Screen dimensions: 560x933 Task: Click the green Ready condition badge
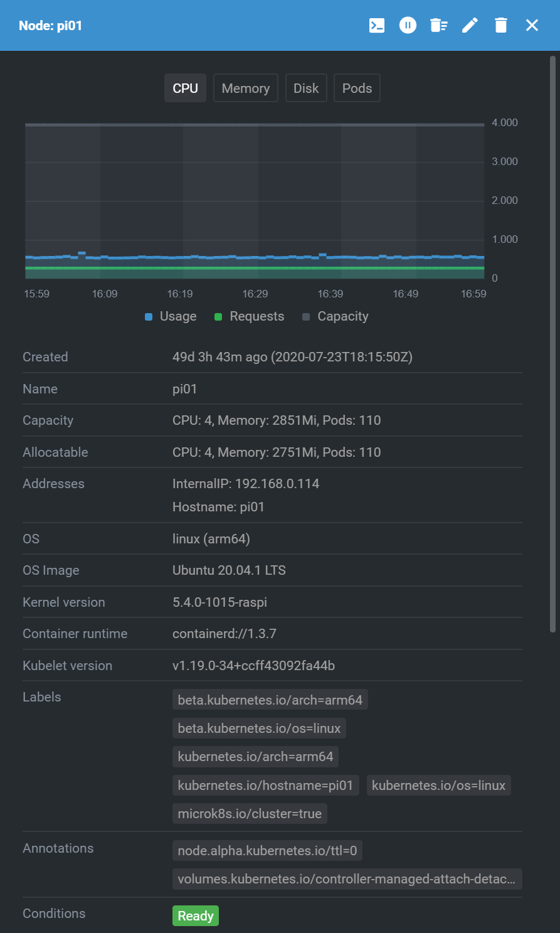[x=196, y=916]
